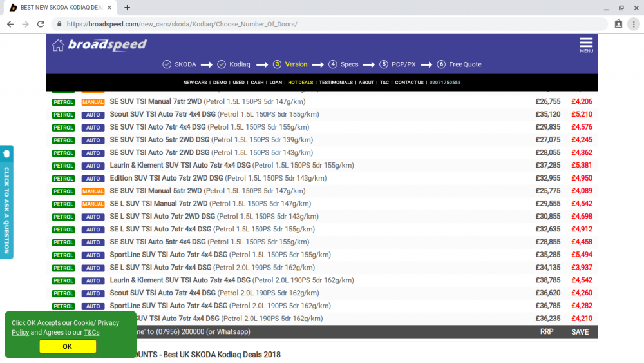Select SportLine SUV TSI Auto 1.5L version

pos(220,255)
